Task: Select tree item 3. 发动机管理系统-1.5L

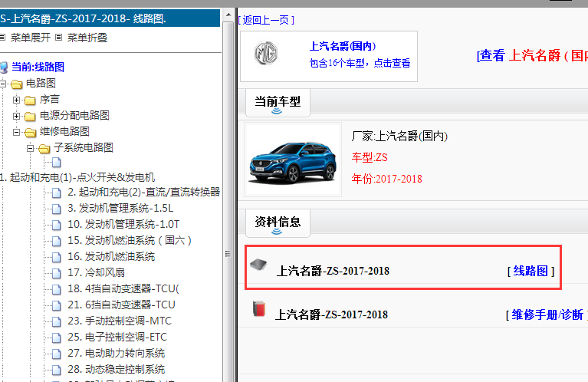Action: click(120, 209)
